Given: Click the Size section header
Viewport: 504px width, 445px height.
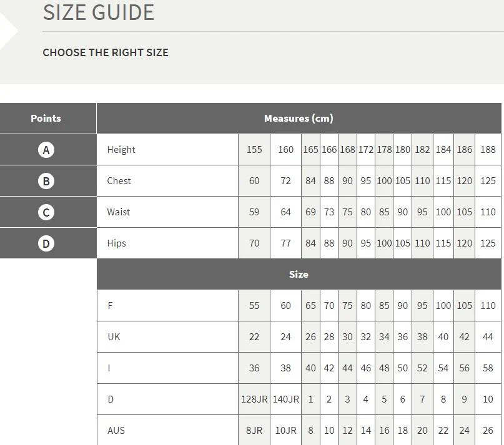Looking at the screenshot, I should point(299,275).
